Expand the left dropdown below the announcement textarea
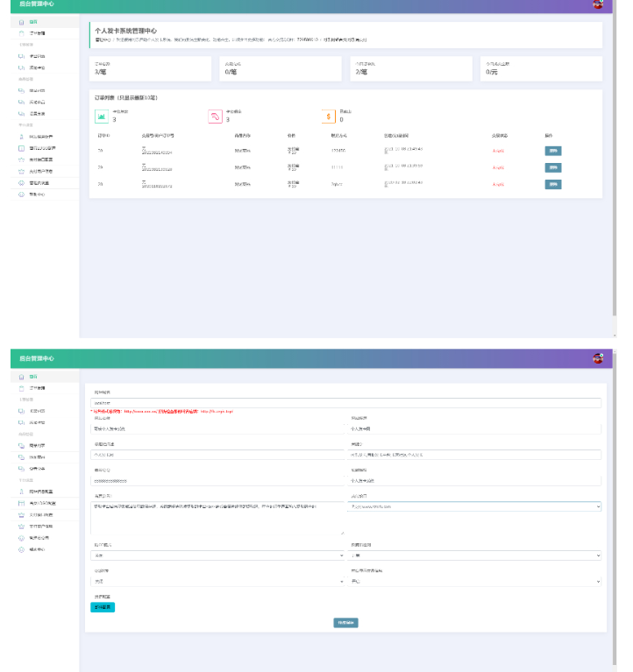The height and width of the screenshot is (672, 633). coord(217,555)
